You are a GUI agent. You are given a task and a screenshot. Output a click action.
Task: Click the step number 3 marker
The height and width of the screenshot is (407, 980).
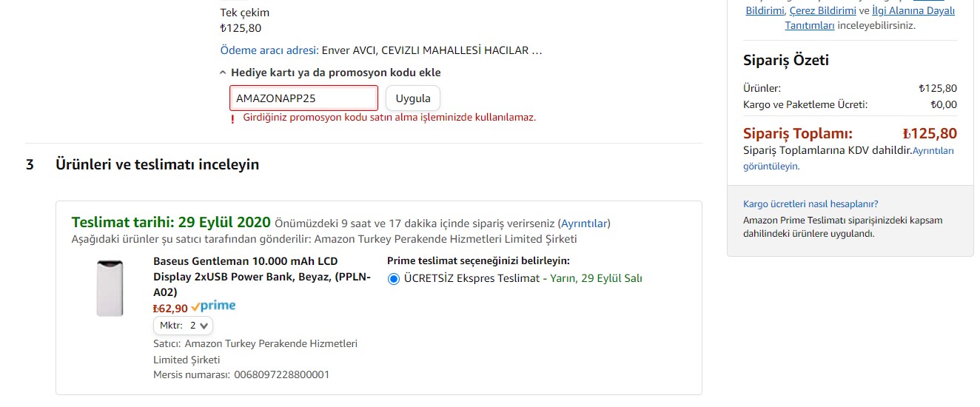click(30, 164)
